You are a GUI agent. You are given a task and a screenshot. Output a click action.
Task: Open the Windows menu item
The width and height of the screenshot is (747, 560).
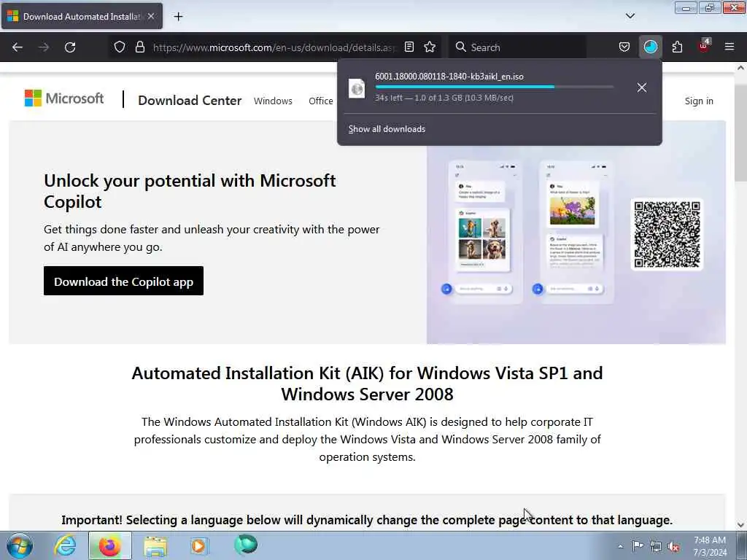click(x=273, y=101)
